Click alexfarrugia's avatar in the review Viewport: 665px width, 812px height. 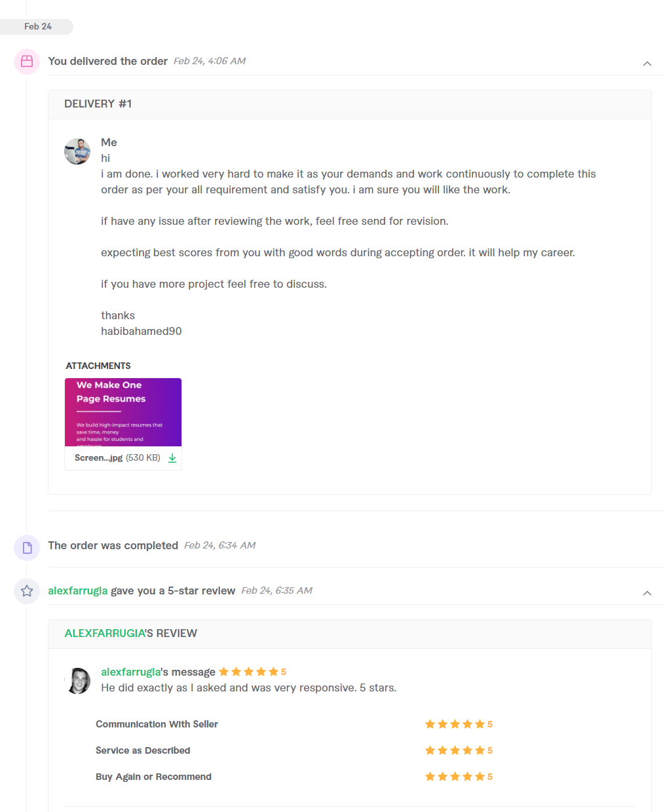(x=78, y=681)
